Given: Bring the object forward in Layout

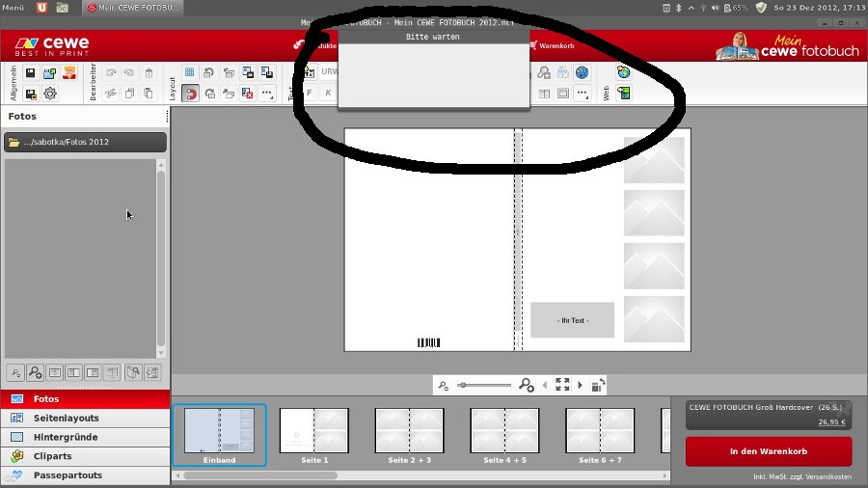Looking at the screenshot, I should click(229, 72).
